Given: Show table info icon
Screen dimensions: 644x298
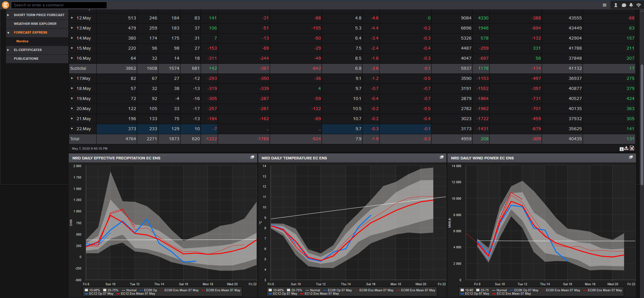Looking at the screenshot, I should click(x=621, y=149).
